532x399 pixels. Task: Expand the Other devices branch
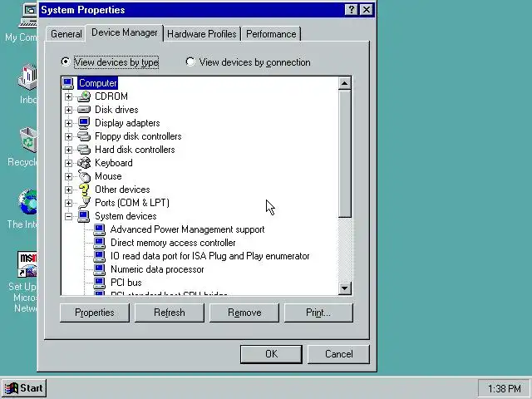point(68,190)
